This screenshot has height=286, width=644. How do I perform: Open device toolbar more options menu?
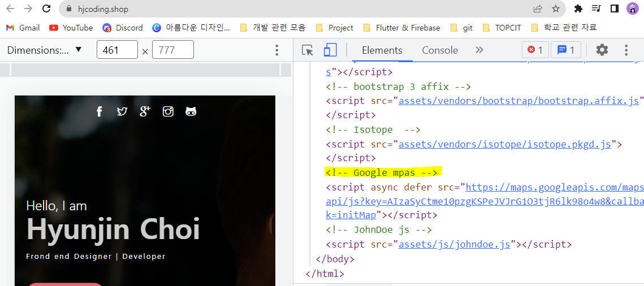coord(277,50)
